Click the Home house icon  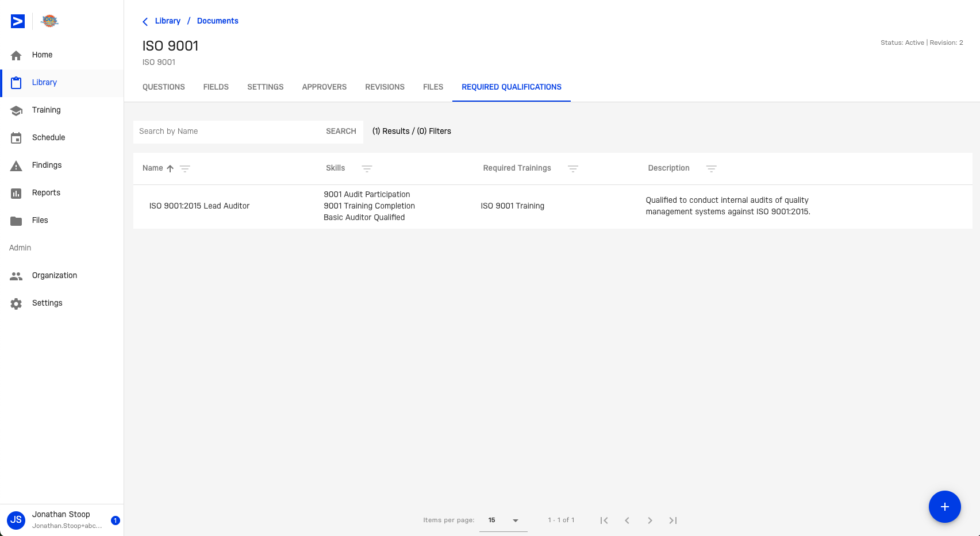16,55
